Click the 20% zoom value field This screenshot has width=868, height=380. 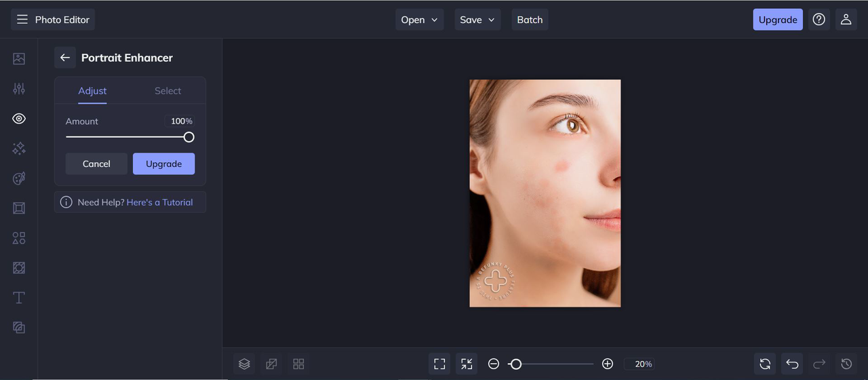click(x=639, y=364)
